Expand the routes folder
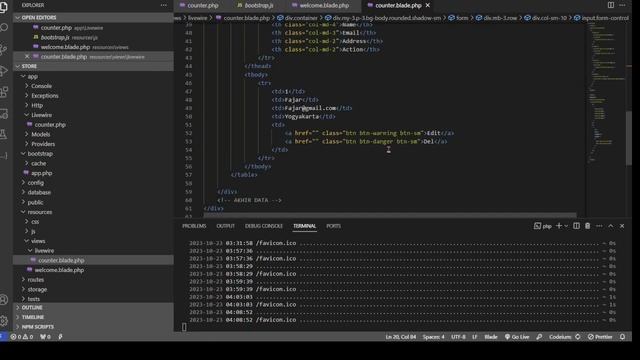Screen dimensions: 640x360 pos(36,280)
